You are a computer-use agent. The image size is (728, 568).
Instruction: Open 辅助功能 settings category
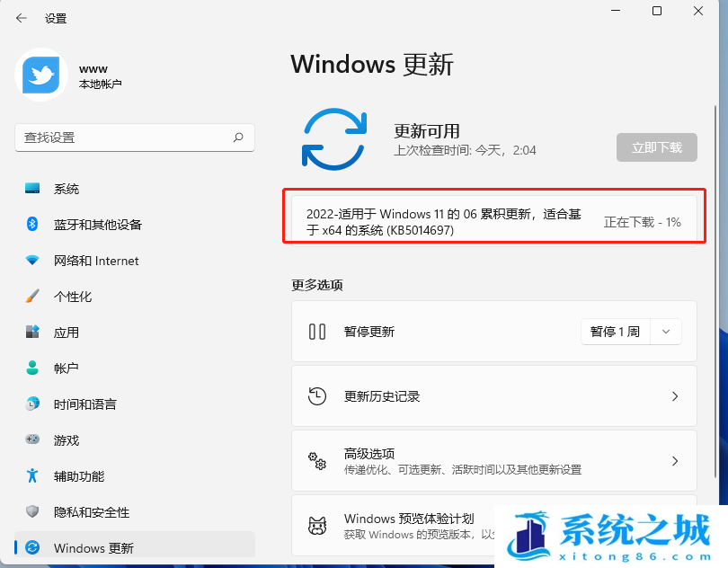135,475
